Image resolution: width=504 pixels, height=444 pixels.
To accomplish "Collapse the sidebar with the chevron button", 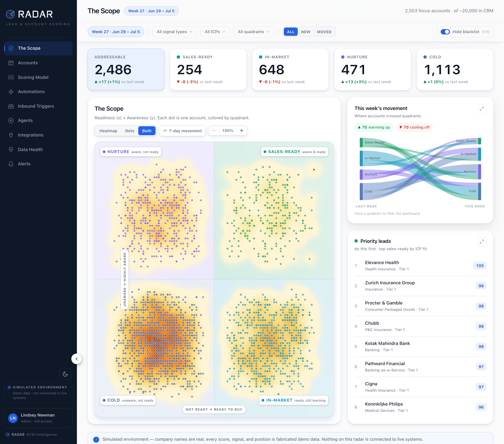I will pyautogui.click(x=76, y=359).
